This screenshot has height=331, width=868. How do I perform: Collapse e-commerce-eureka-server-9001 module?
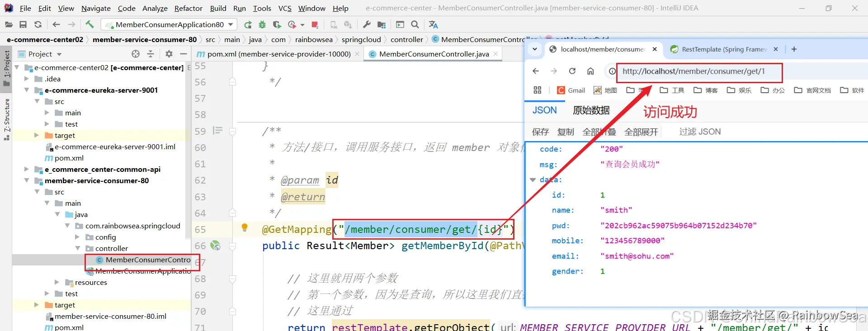tap(27, 90)
